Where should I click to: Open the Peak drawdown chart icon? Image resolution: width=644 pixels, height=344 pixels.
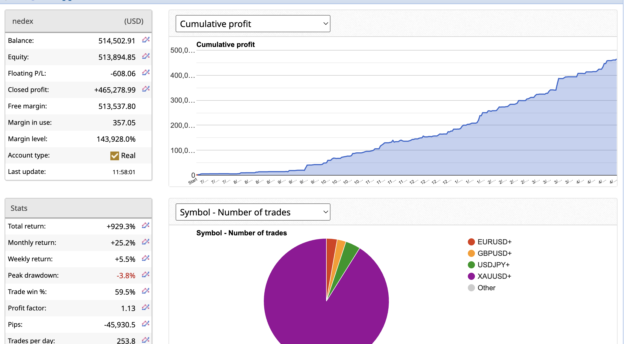pos(146,275)
